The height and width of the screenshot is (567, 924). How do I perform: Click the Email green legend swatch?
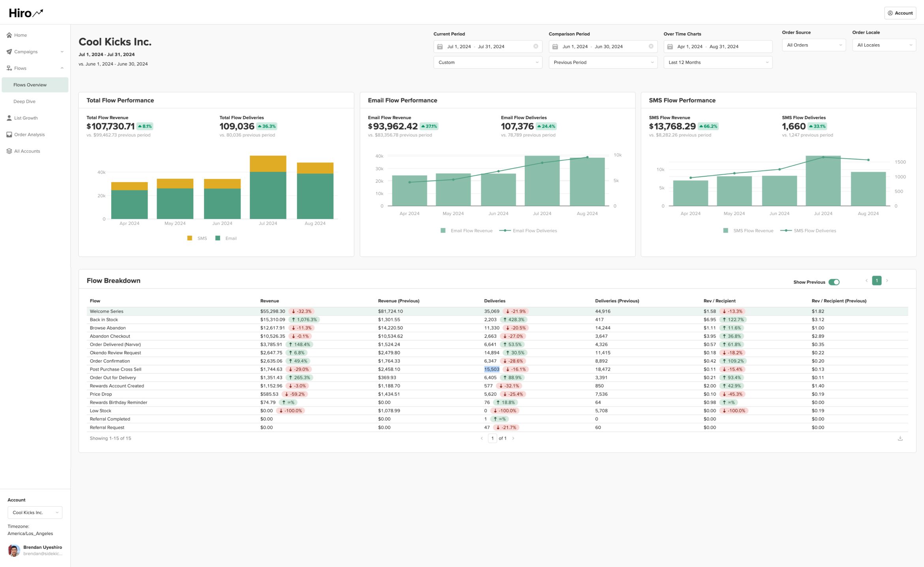218,238
